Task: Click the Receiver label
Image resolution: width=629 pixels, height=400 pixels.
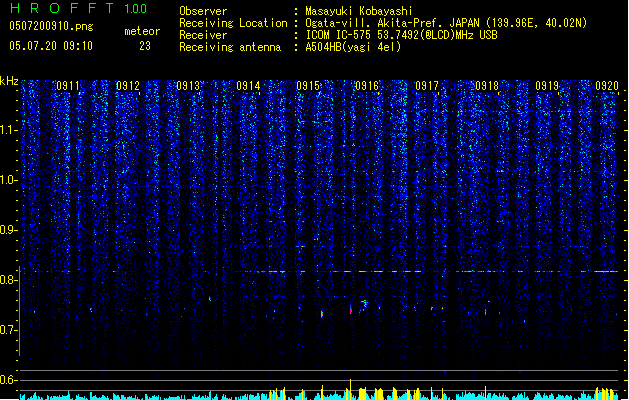Action: [203, 35]
